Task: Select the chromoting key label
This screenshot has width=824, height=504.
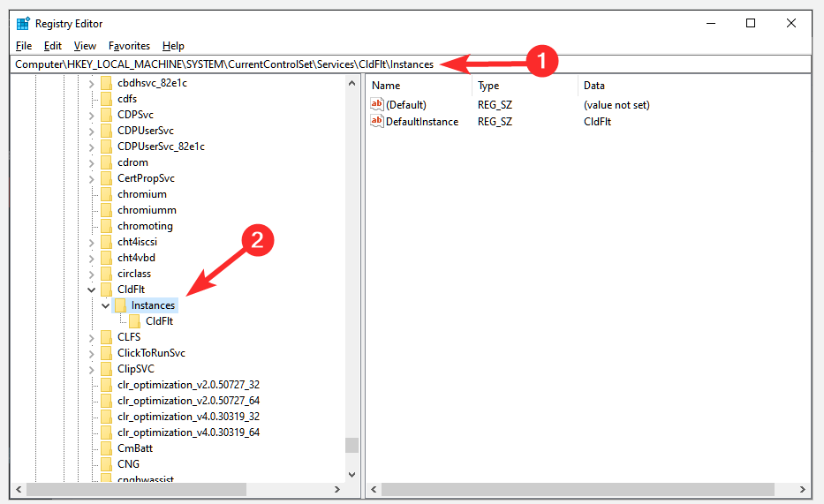Action: point(145,226)
